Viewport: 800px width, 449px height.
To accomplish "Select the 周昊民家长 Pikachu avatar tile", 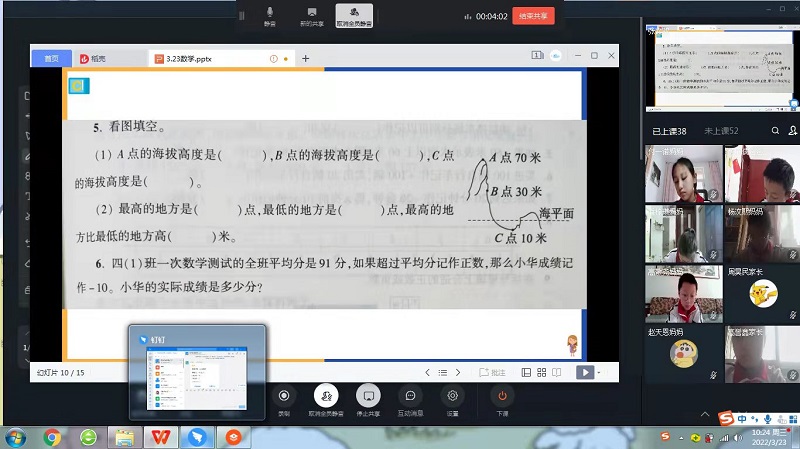I will (763, 293).
